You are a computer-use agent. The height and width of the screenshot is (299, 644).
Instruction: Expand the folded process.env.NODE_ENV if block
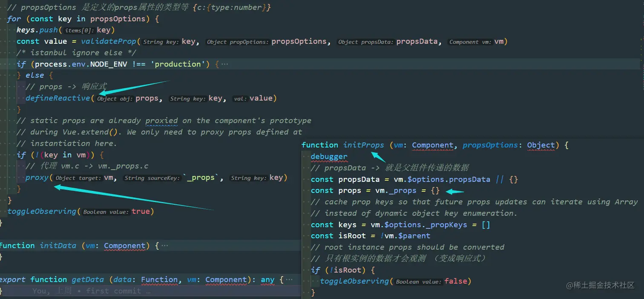224,64
